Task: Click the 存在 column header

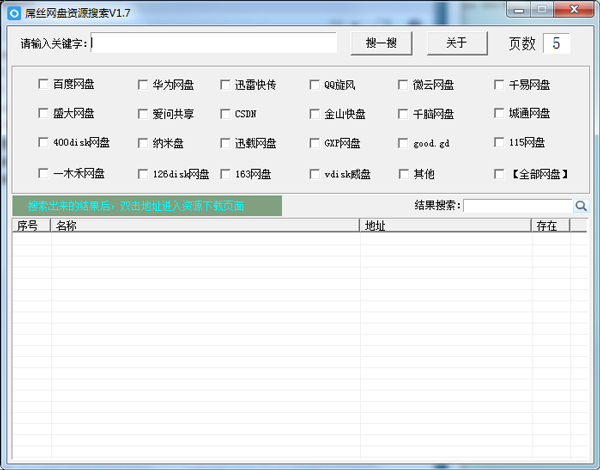Action: point(549,226)
